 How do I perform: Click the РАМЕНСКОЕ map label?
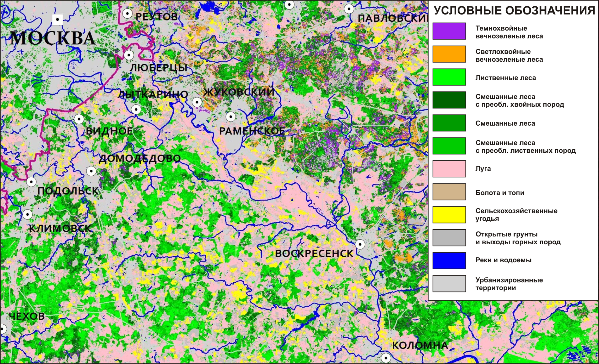(252, 131)
